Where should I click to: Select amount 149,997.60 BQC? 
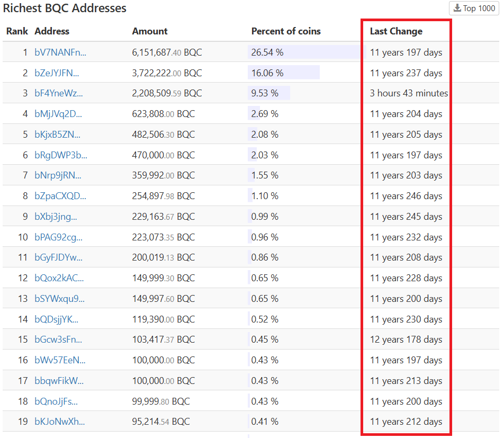pyautogui.click(x=163, y=298)
